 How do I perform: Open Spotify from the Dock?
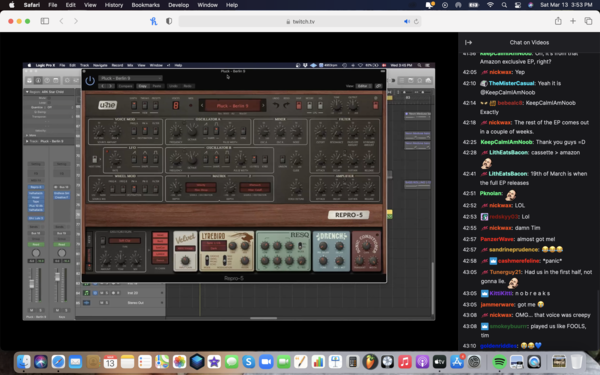499,362
